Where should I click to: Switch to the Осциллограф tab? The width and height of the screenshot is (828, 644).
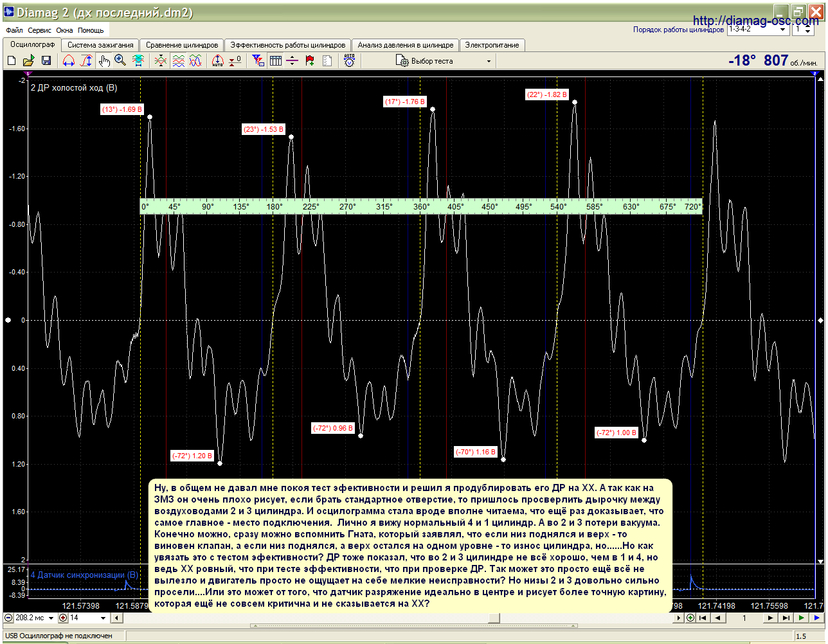coord(32,44)
